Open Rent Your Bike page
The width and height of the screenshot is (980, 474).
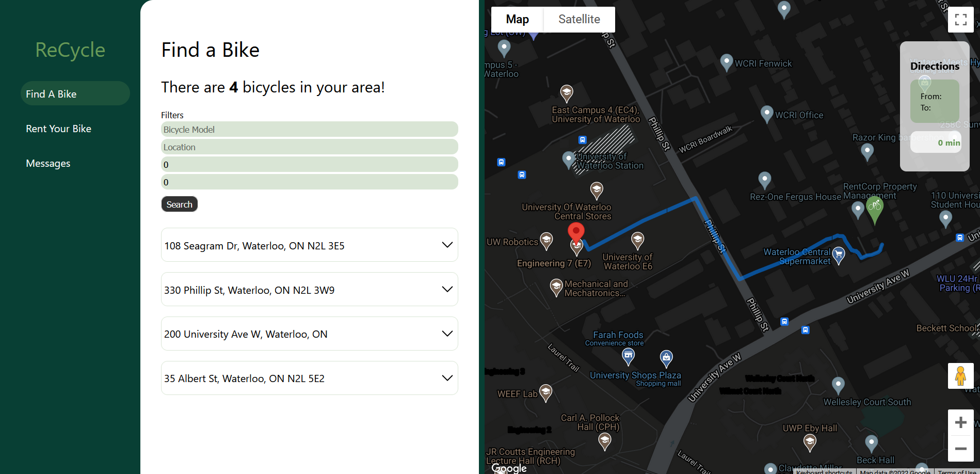[x=75, y=128]
